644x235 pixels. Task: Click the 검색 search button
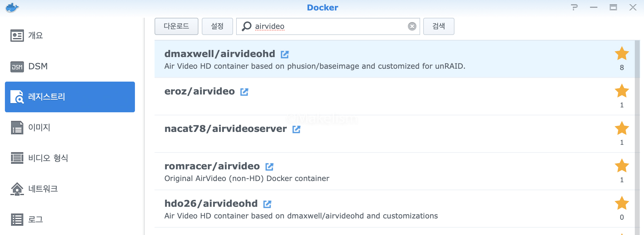coord(439,26)
